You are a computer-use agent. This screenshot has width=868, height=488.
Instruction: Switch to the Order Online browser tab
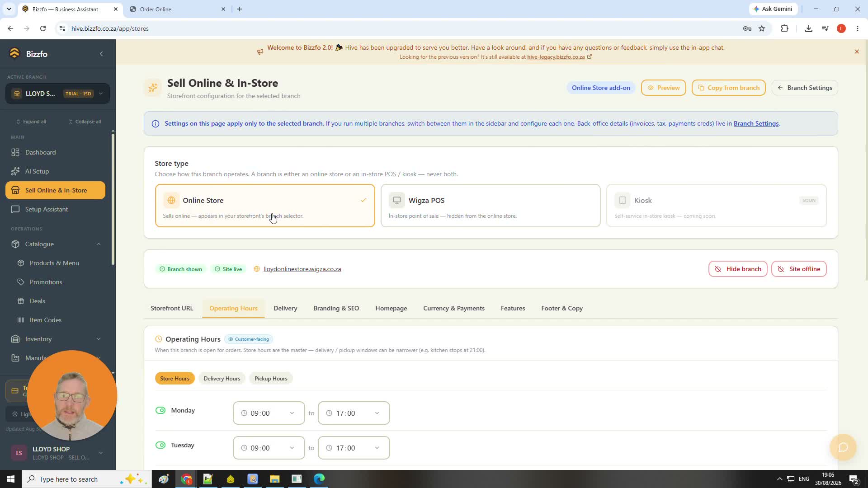(x=177, y=9)
